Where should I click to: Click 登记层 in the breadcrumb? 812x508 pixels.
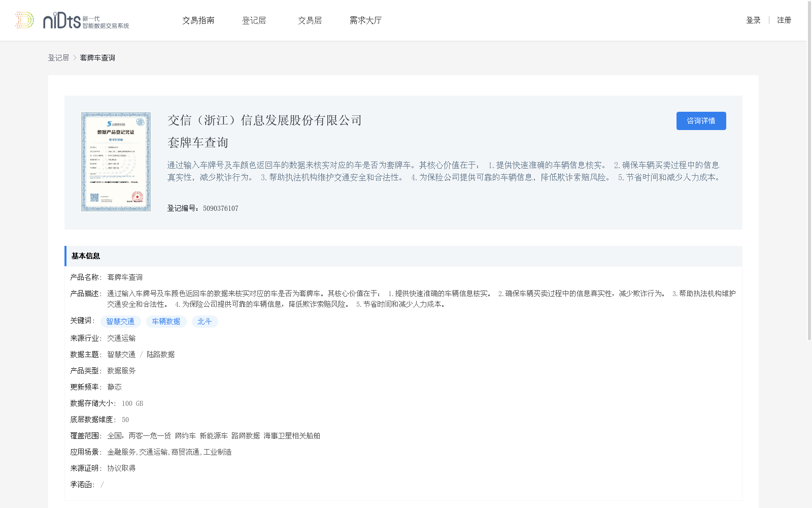point(58,58)
